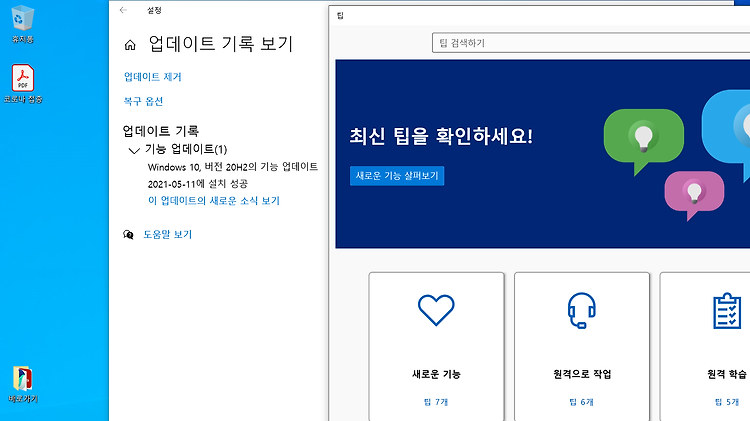Open the 팁 6개 link
750x421 pixels.
point(582,402)
